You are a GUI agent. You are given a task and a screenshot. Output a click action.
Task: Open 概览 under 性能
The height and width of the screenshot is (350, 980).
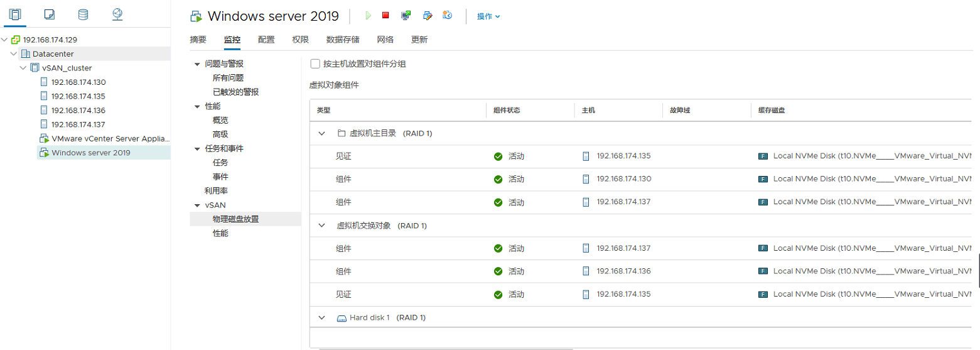tap(220, 120)
